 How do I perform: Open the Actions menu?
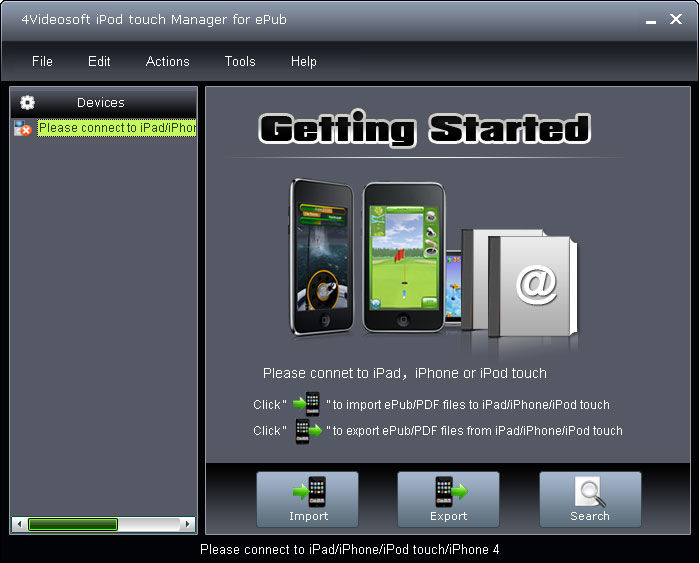click(x=167, y=61)
